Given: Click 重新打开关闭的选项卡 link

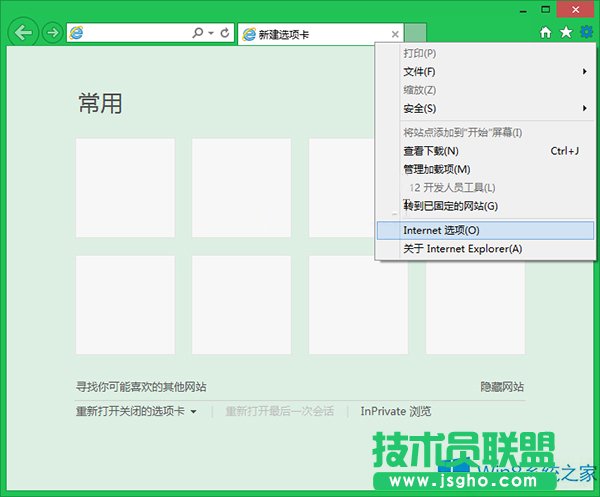Looking at the screenshot, I should tap(130, 411).
